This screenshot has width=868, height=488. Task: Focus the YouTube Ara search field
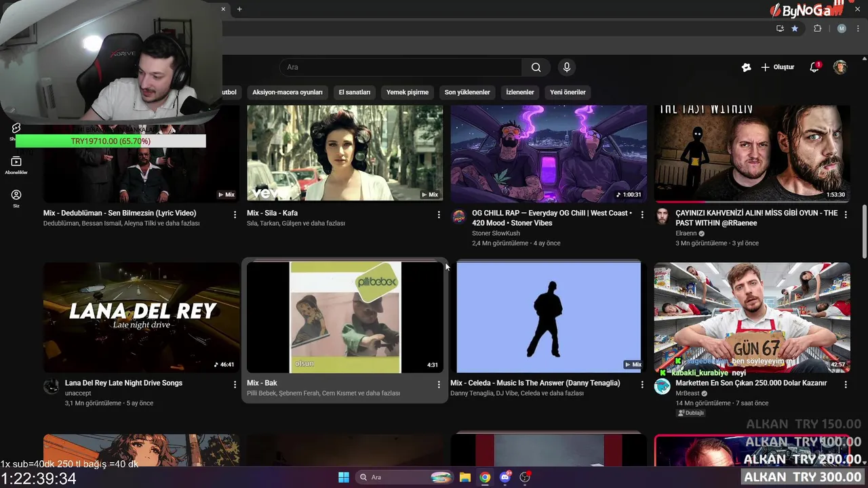(400, 67)
